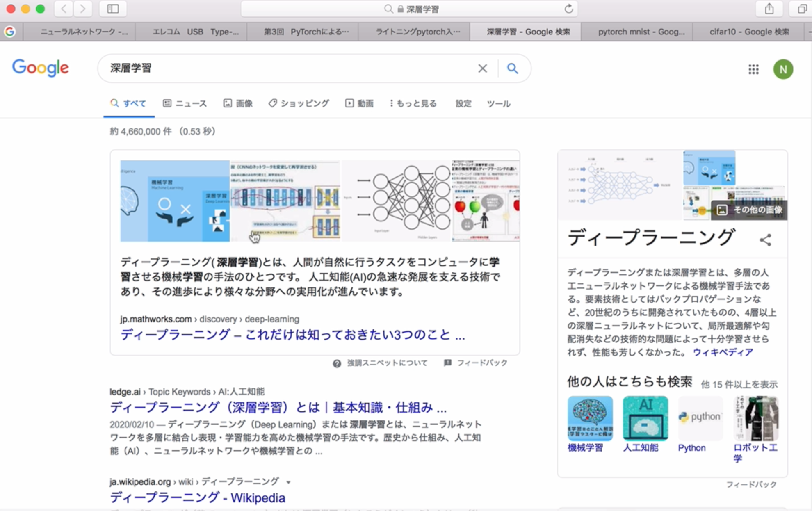The width and height of the screenshot is (812, 511).
Task: Open the 設定 menu
Action: pos(463,103)
